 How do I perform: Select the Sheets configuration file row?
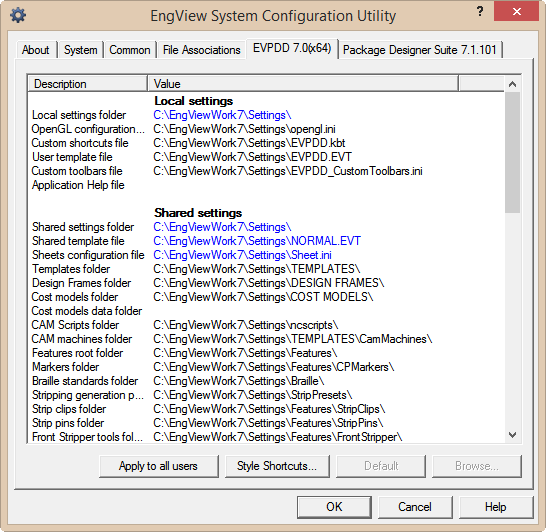click(266, 255)
